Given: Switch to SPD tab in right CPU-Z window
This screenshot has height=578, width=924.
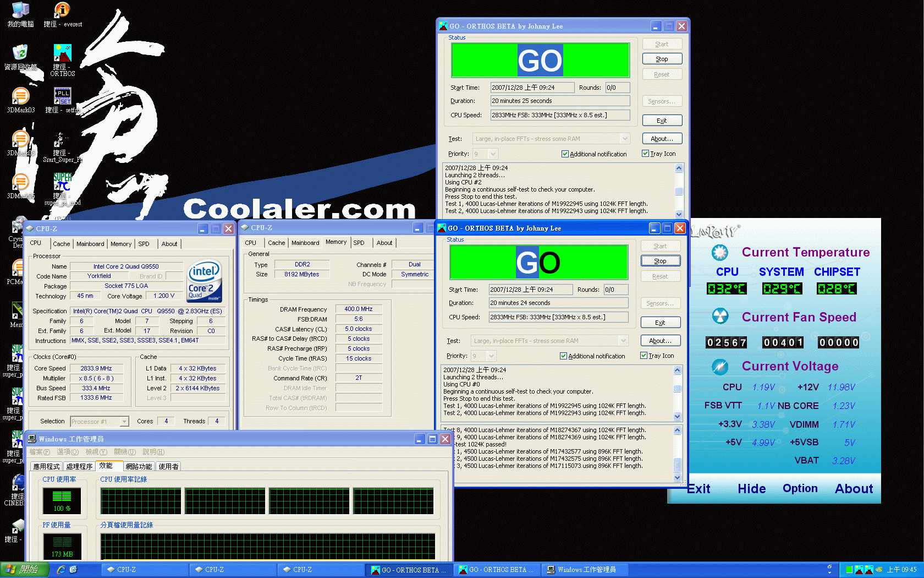Looking at the screenshot, I should 359,243.
